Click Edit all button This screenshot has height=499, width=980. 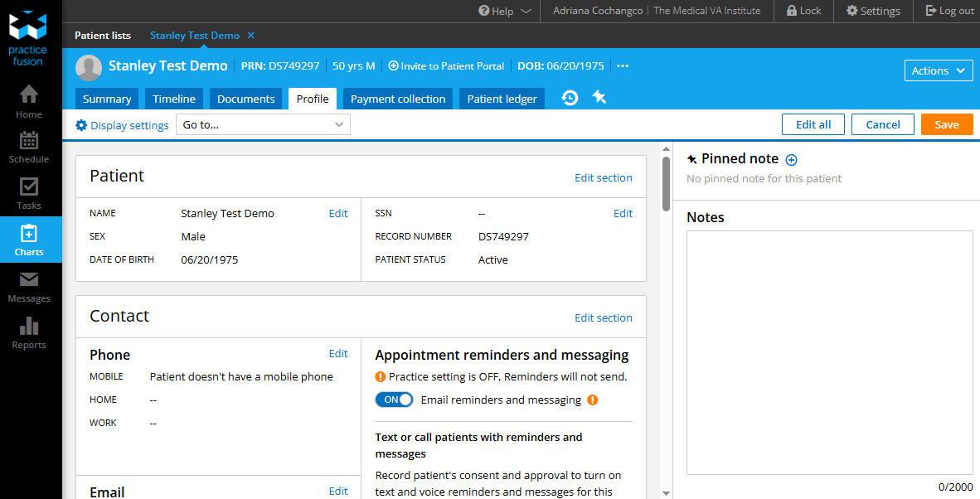click(813, 124)
